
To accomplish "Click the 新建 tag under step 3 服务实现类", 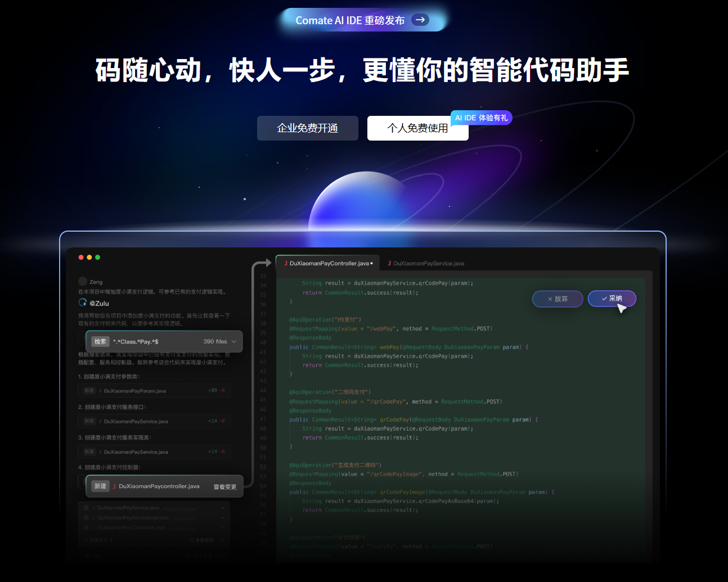I will [x=89, y=452].
